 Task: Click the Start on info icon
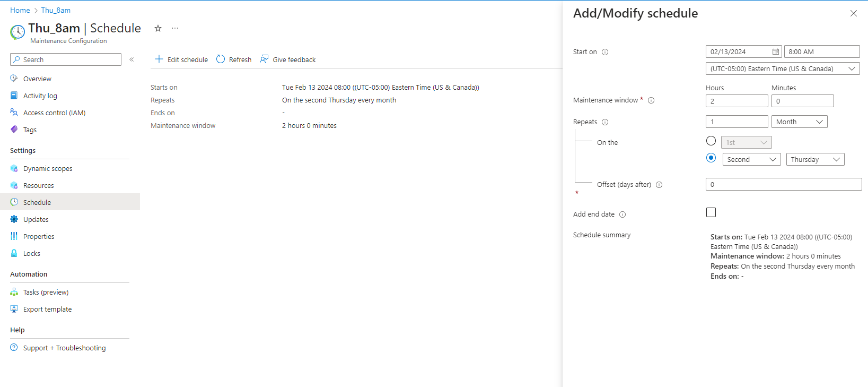tap(605, 52)
